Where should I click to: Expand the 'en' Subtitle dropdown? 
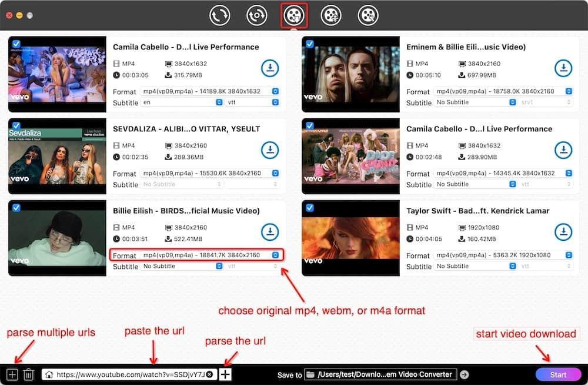pyautogui.click(x=182, y=102)
